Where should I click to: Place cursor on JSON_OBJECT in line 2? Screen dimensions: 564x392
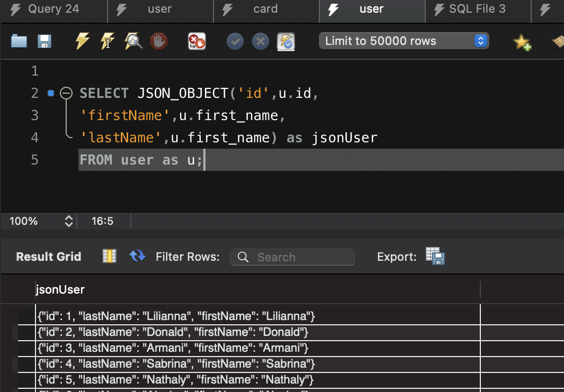(183, 94)
